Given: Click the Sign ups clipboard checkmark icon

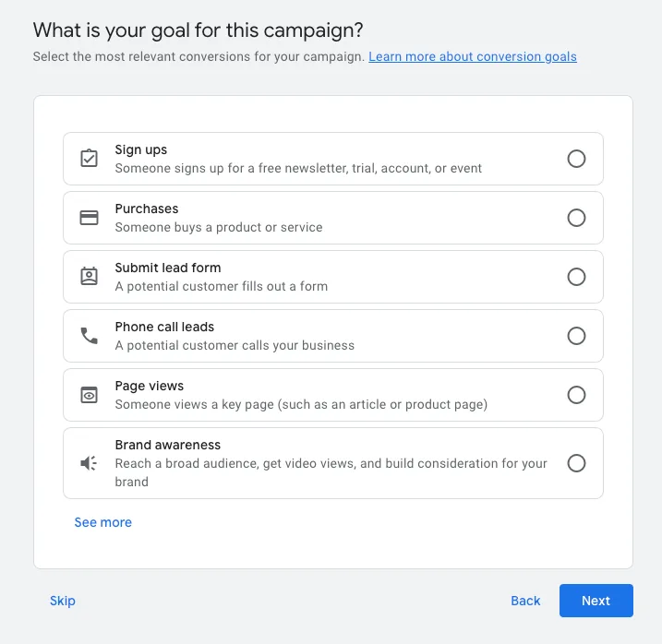Looking at the screenshot, I should click(89, 159).
